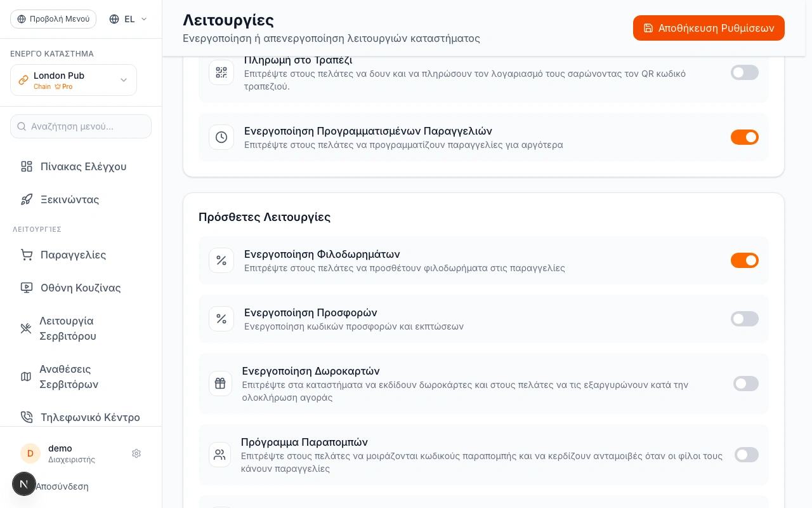This screenshot has width=812, height=508.
Task: Click the rocket icon beside Ξεκινώντας
Action: click(27, 199)
